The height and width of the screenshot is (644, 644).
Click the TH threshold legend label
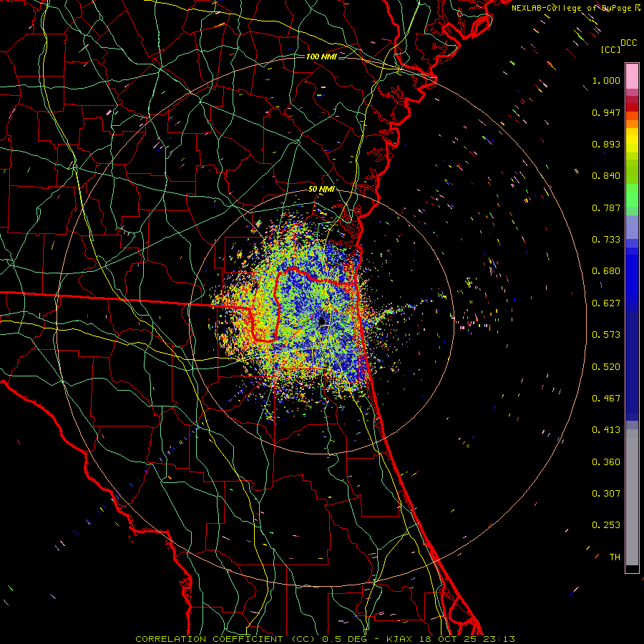click(615, 557)
